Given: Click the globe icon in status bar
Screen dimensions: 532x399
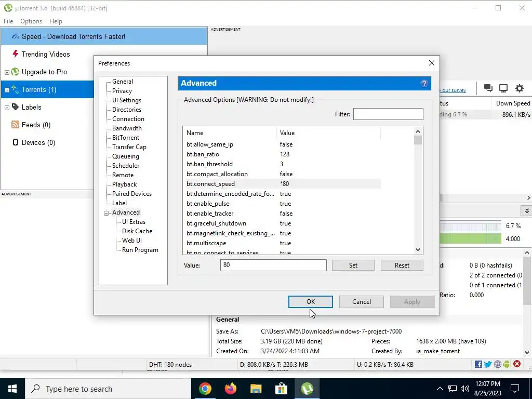Looking at the screenshot, I should (x=497, y=364).
